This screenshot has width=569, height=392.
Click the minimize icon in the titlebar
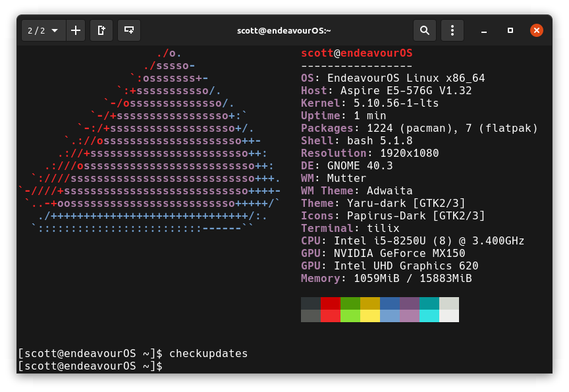[x=484, y=30]
